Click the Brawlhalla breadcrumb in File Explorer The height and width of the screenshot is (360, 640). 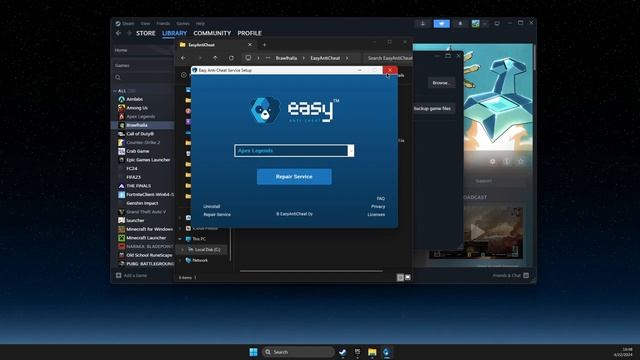pyautogui.click(x=286, y=58)
